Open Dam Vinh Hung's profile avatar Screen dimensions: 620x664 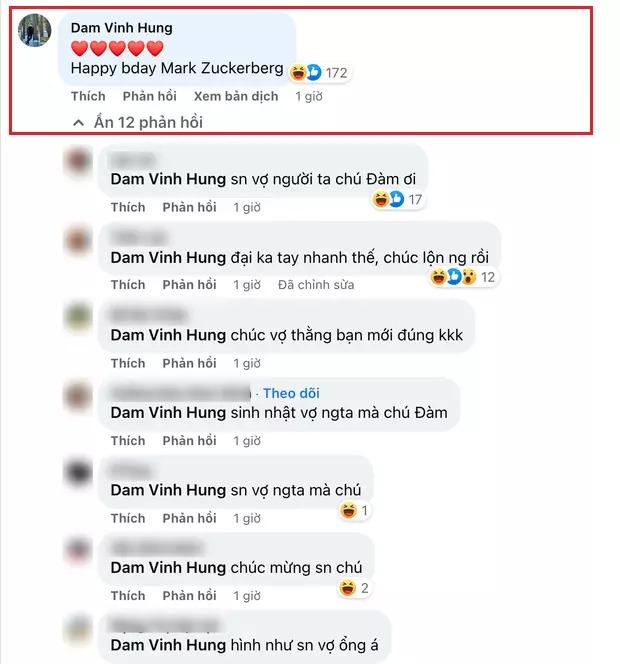(x=35, y=30)
